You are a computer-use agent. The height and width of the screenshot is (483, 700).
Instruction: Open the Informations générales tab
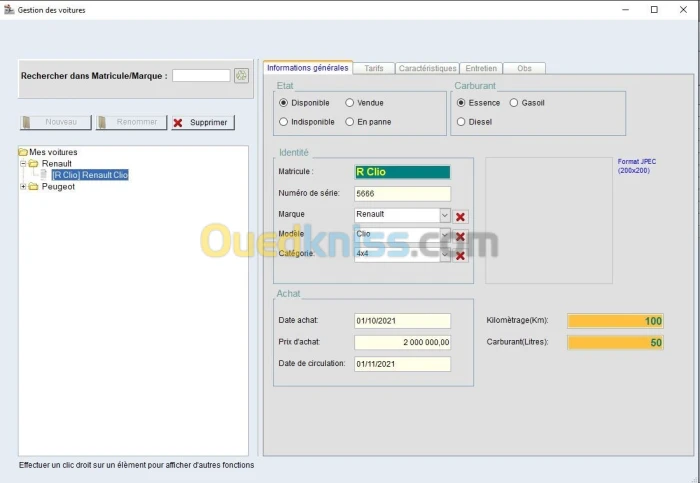click(308, 68)
